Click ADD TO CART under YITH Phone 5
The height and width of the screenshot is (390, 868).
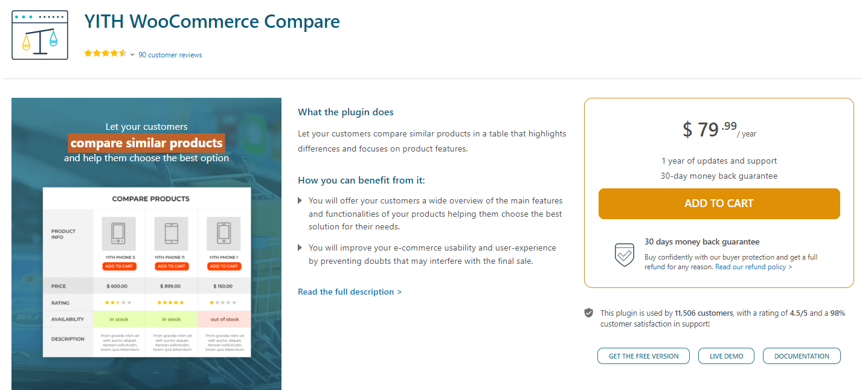point(119,266)
